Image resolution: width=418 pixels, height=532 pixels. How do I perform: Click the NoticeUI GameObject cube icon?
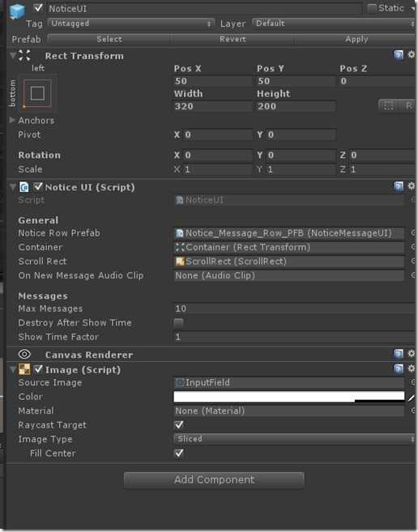(17, 11)
